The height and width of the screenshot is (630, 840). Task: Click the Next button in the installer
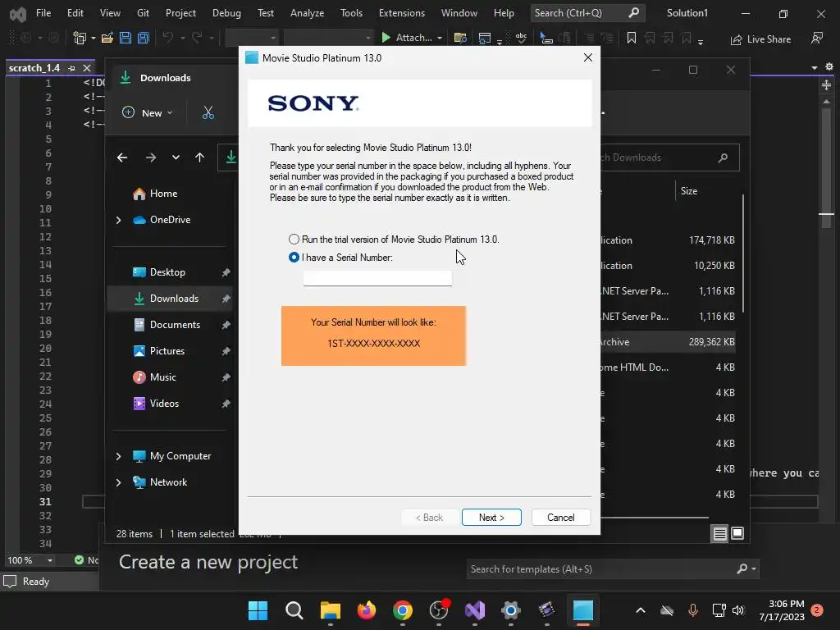click(x=491, y=518)
